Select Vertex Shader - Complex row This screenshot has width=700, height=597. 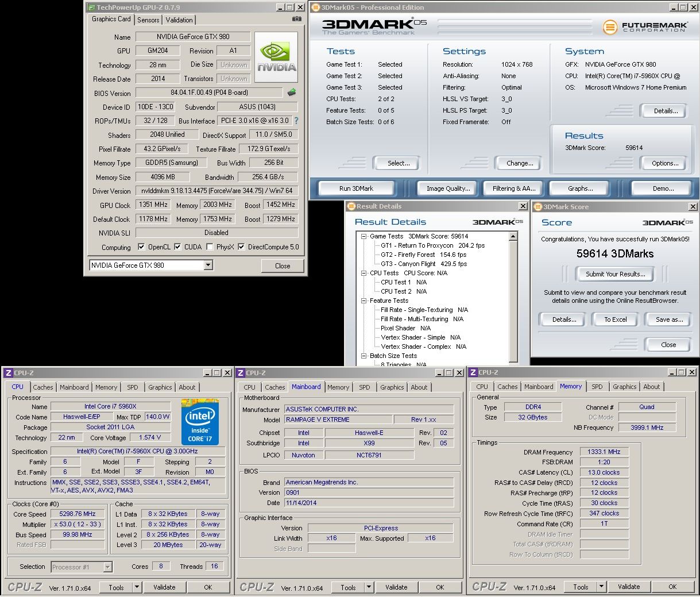[x=423, y=346]
